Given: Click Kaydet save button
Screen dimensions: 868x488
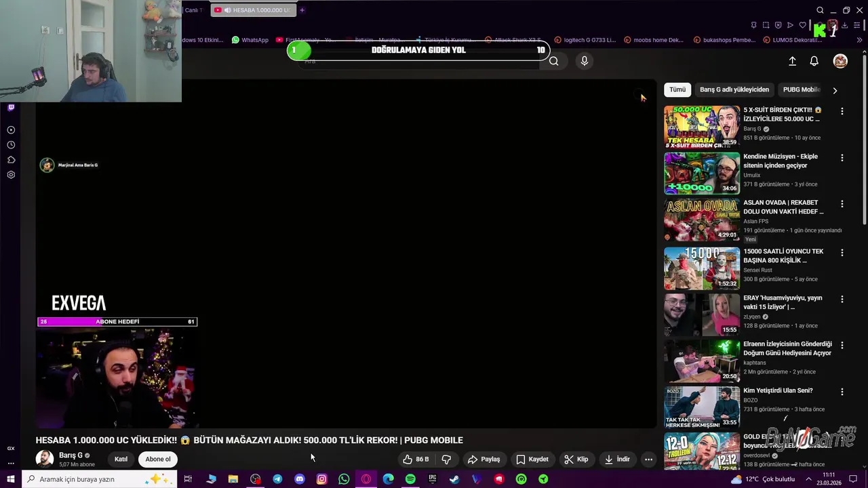Looking at the screenshot, I should 532,459.
